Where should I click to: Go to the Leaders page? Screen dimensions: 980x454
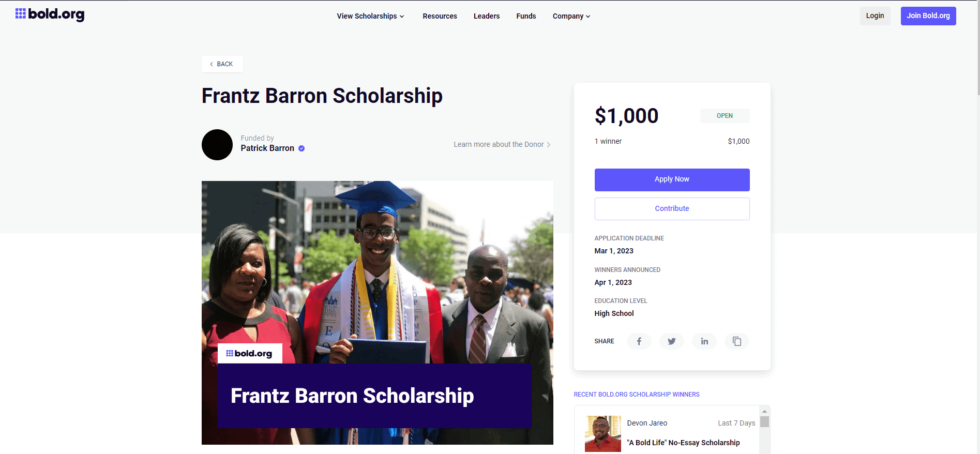487,16
